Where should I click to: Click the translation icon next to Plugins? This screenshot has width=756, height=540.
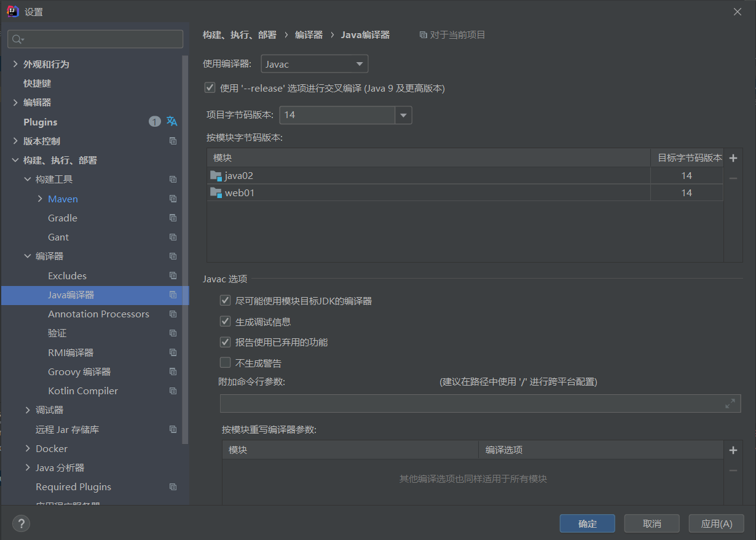pyautogui.click(x=172, y=122)
